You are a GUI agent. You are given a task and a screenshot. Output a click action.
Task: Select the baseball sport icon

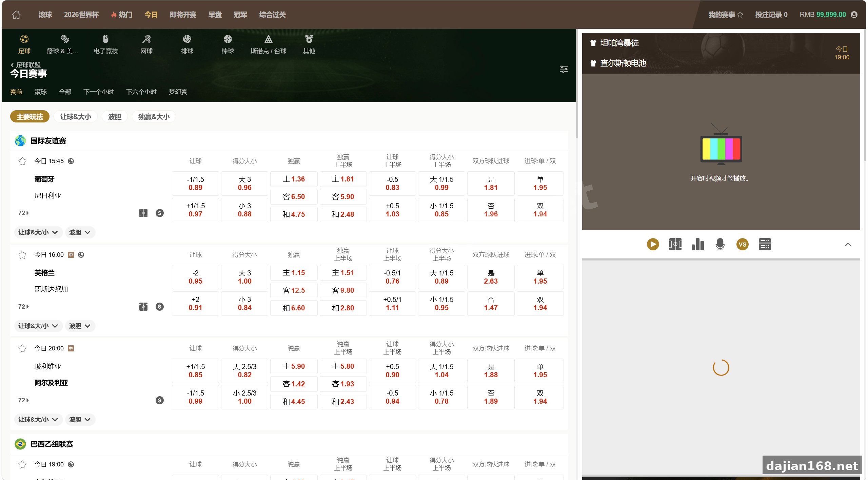pos(228,39)
